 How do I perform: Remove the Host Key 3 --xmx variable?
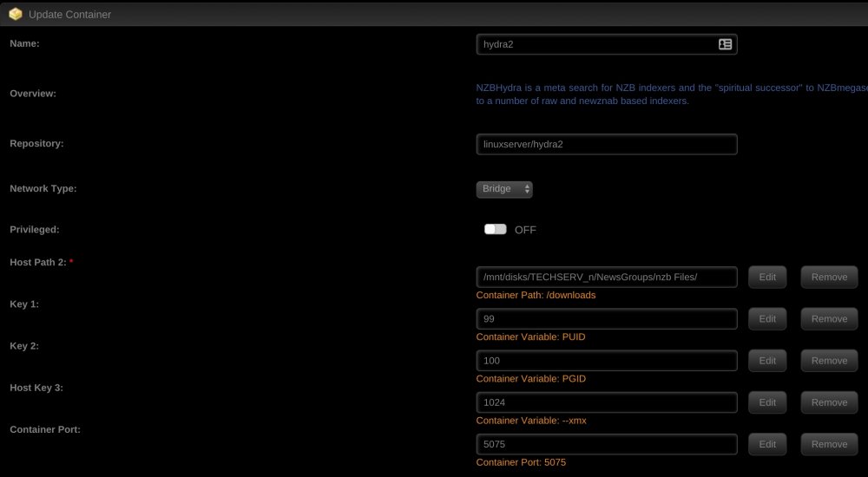pyautogui.click(x=829, y=403)
